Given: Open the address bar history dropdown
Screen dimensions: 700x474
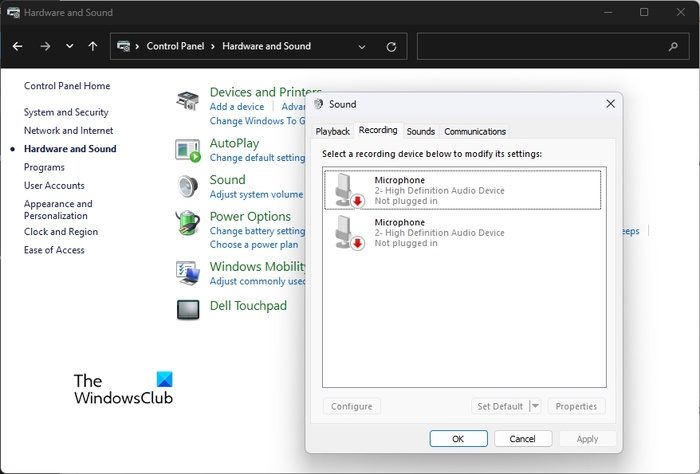Looking at the screenshot, I should (x=363, y=46).
